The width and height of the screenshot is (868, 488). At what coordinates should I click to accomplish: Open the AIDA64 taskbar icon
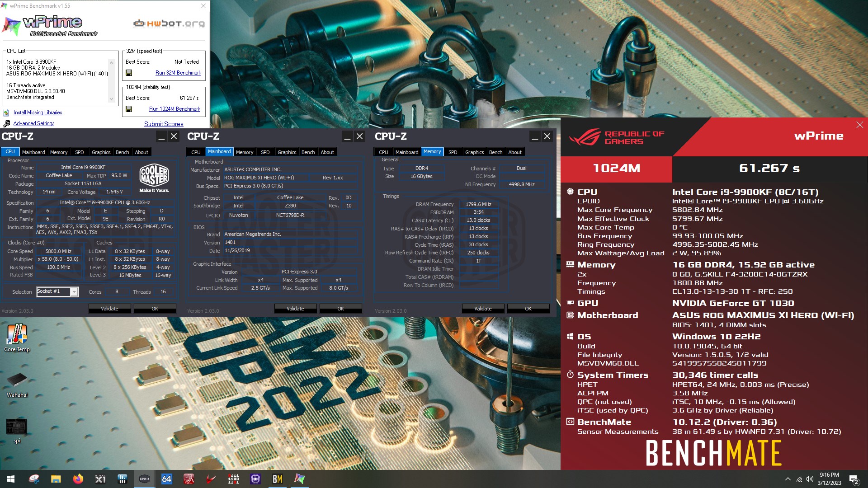coord(166,479)
